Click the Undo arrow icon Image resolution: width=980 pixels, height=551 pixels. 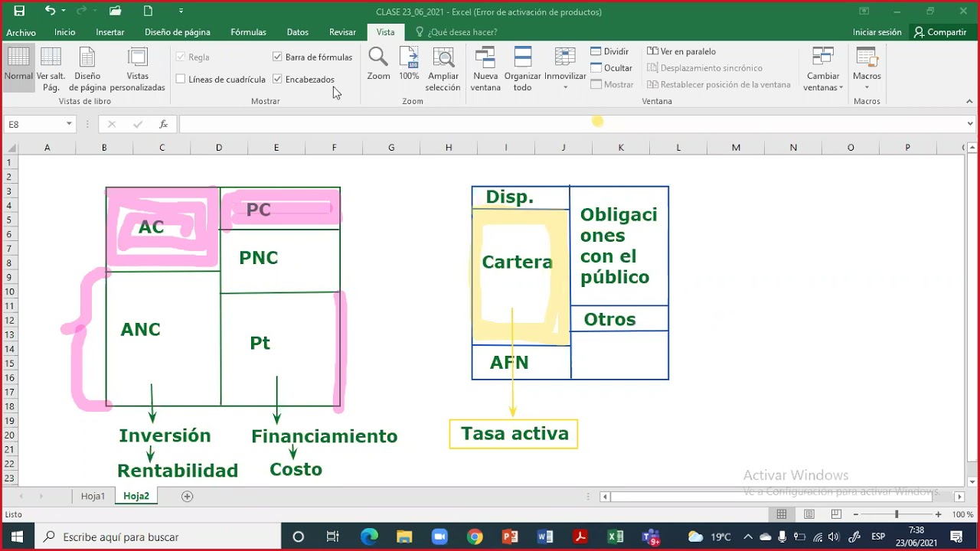pyautogui.click(x=50, y=11)
